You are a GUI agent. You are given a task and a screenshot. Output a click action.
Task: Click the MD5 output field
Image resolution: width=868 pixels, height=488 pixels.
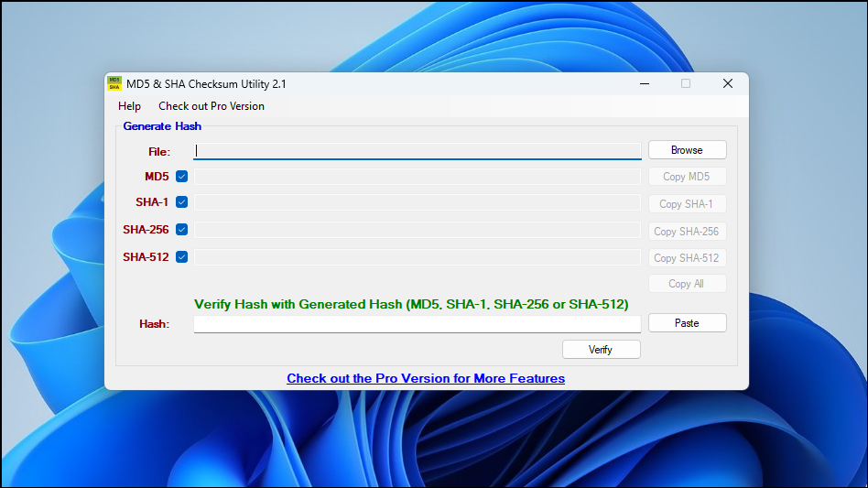click(418, 177)
